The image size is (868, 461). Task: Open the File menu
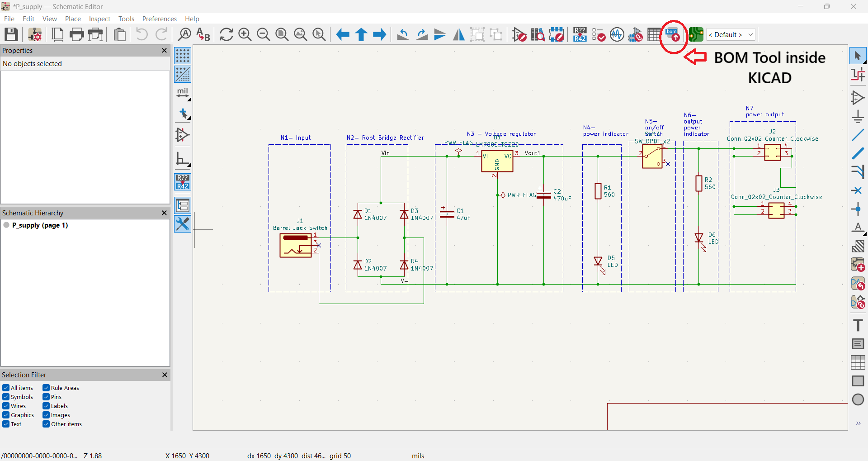tap(9, 19)
